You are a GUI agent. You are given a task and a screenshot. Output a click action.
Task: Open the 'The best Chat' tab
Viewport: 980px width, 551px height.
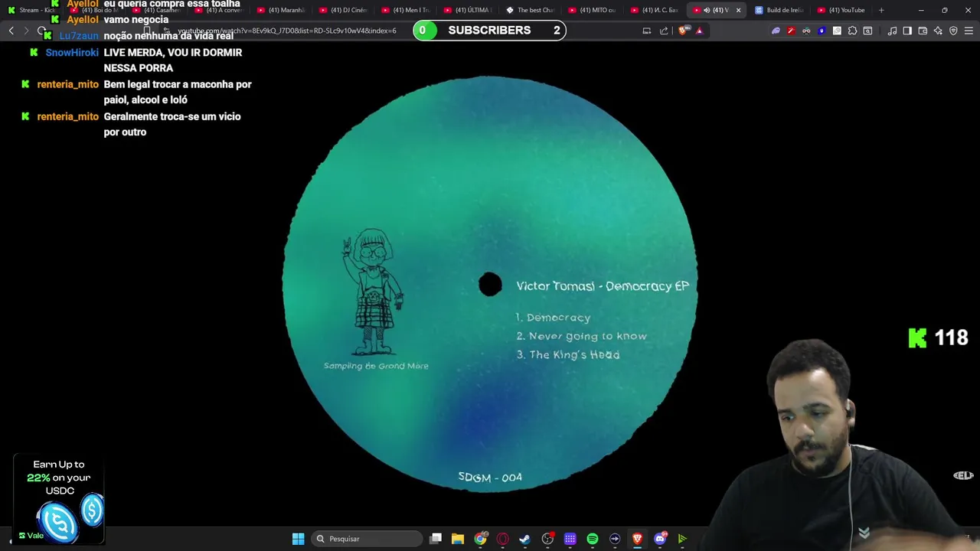(x=530, y=10)
